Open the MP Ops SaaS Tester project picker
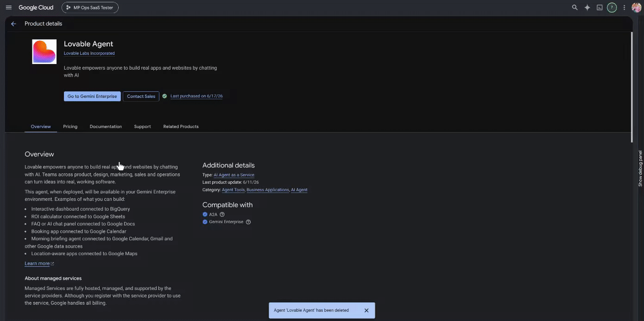Screen dimensions: 644x321 coord(90,7)
